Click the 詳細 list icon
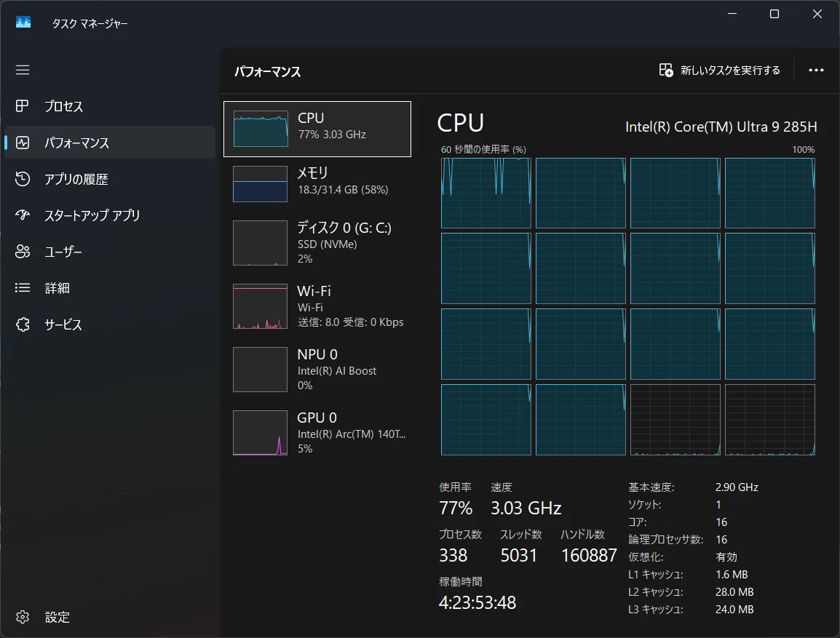Image resolution: width=840 pixels, height=638 pixels. coord(23,288)
